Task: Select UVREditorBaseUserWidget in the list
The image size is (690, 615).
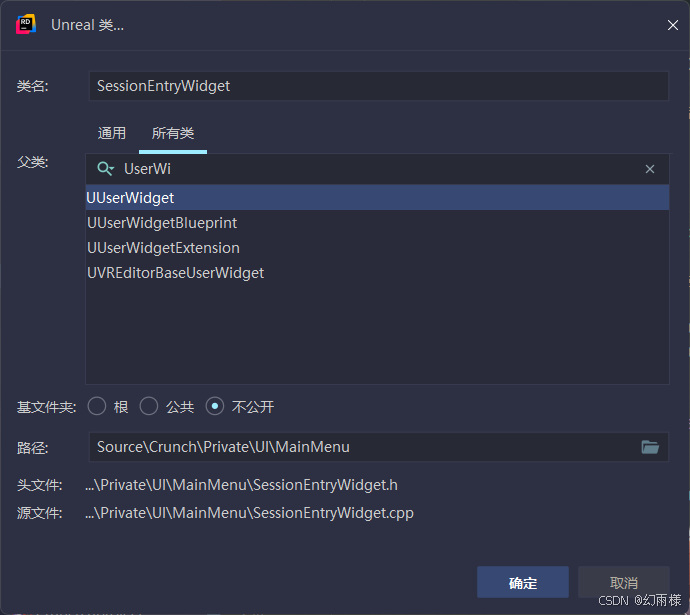Action: click(378, 273)
